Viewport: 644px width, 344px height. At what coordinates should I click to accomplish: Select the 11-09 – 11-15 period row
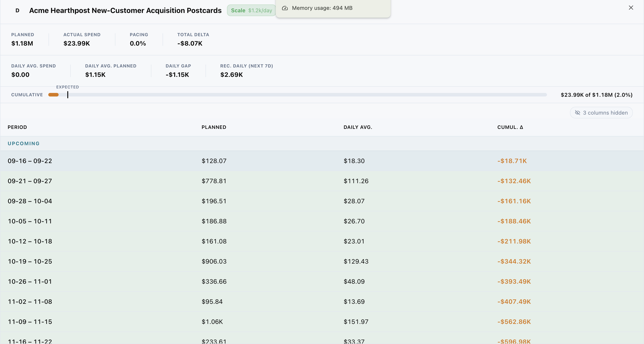click(322, 321)
